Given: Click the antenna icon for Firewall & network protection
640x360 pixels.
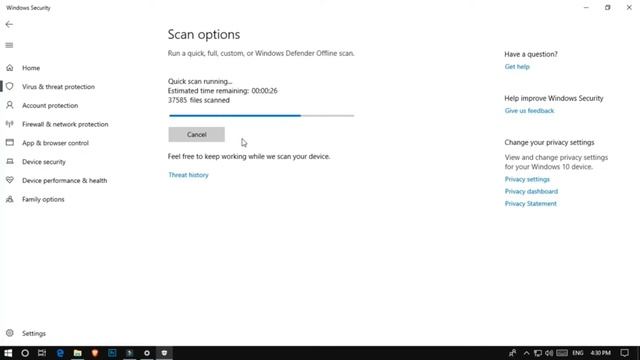Looking at the screenshot, I should 10,124.
